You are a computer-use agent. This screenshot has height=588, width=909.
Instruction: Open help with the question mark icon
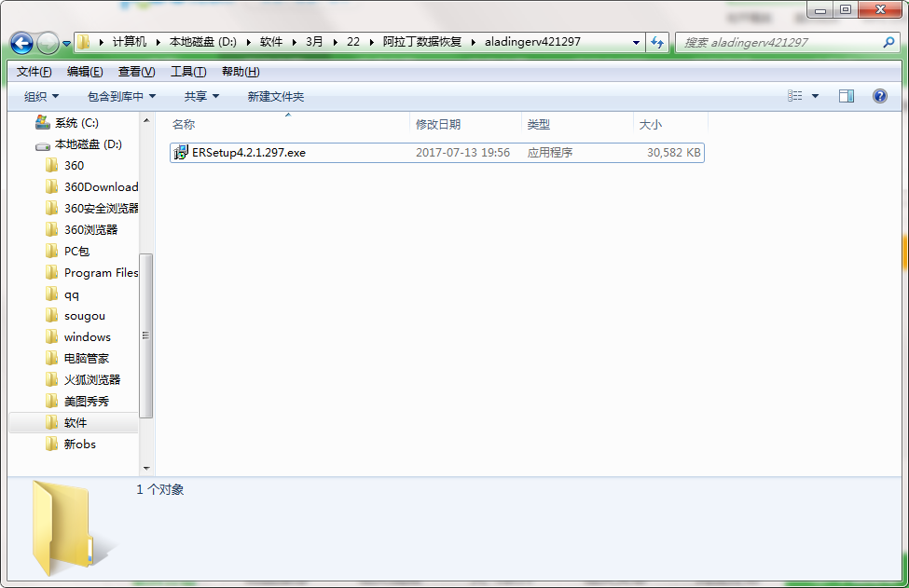879,96
